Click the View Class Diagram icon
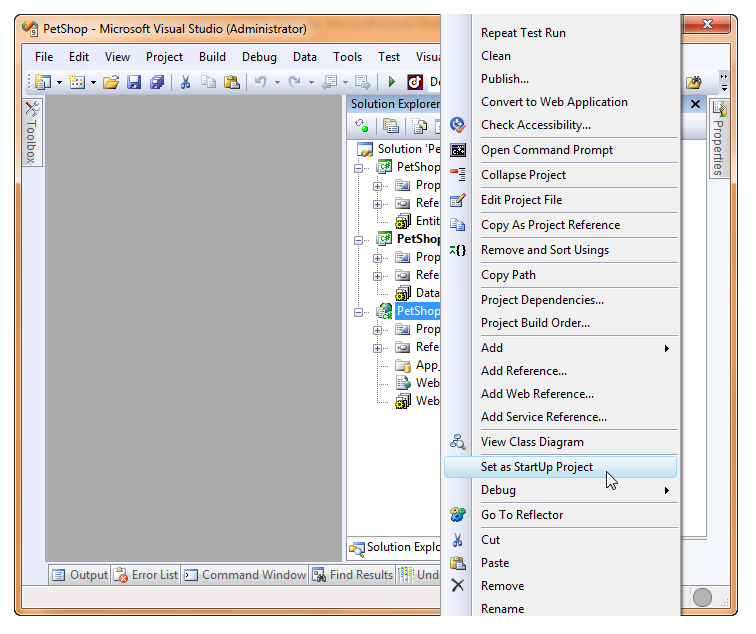Image resolution: width=756 pixels, height=634 pixels. pos(458,442)
